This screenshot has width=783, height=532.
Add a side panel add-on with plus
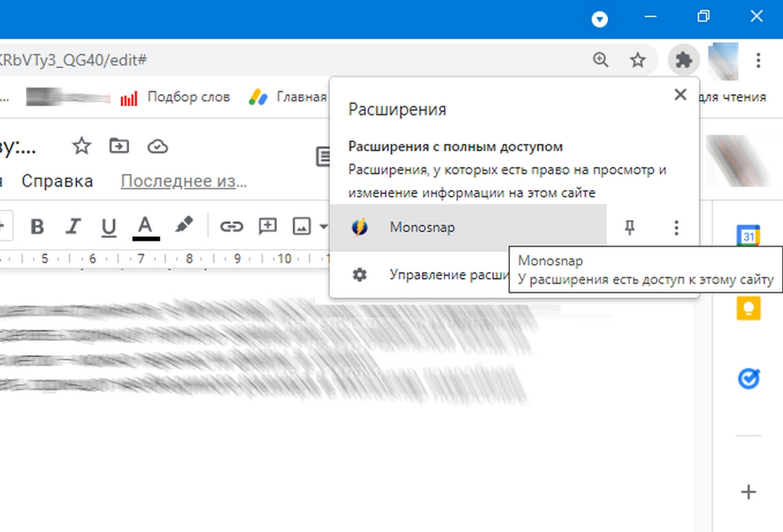click(748, 492)
